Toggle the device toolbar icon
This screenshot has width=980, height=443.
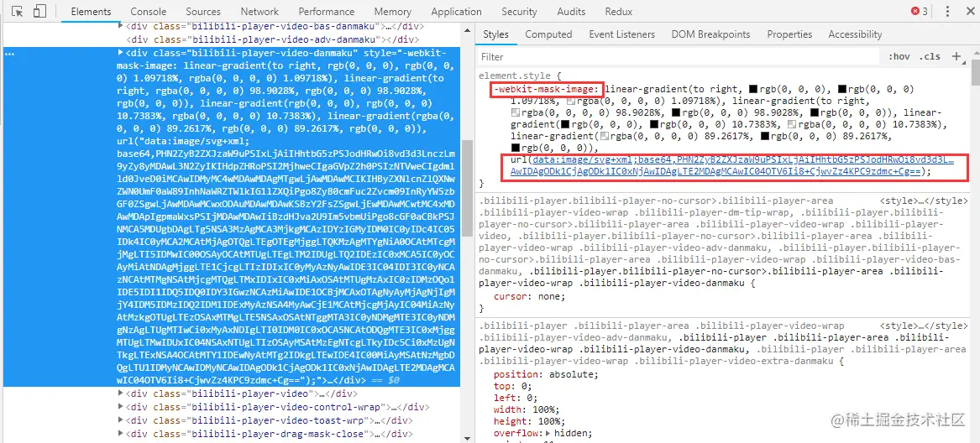point(39,11)
